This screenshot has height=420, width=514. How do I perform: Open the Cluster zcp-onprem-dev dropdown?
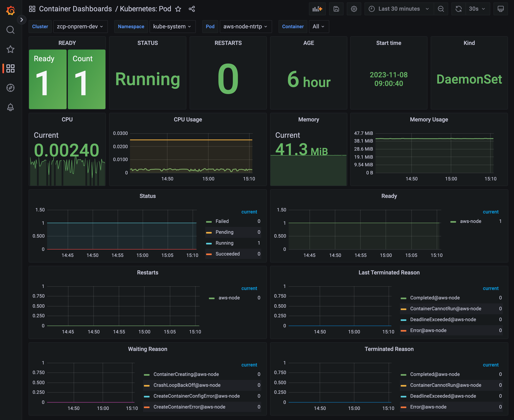coord(80,26)
